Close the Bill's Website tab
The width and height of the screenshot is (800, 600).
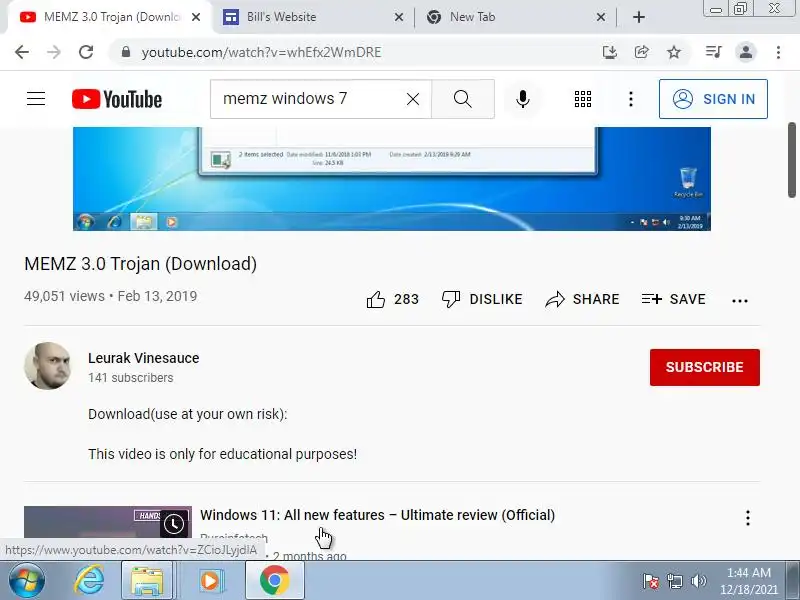coord(399,17)
